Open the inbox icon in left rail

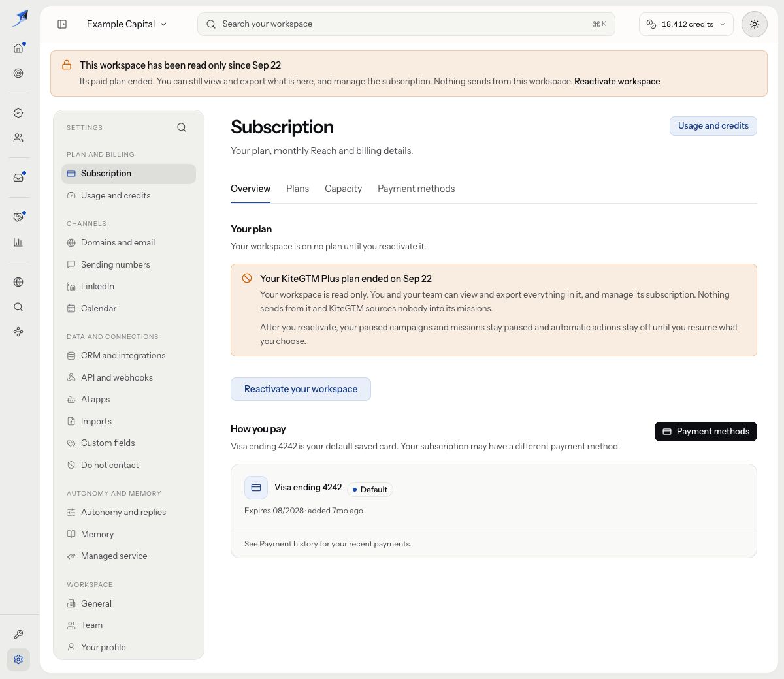(18, 178)
